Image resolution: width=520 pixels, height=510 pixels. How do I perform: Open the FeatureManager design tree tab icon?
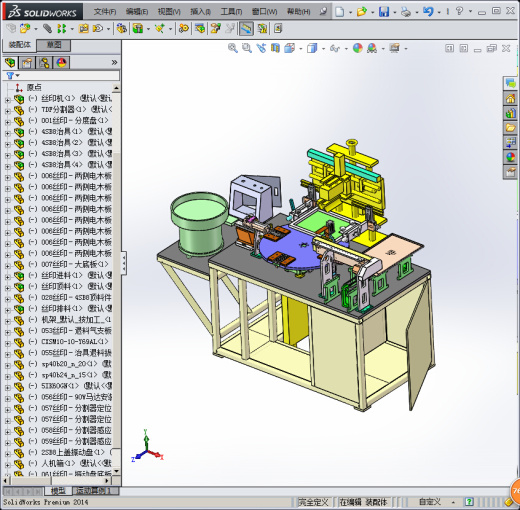click(10, 63)
